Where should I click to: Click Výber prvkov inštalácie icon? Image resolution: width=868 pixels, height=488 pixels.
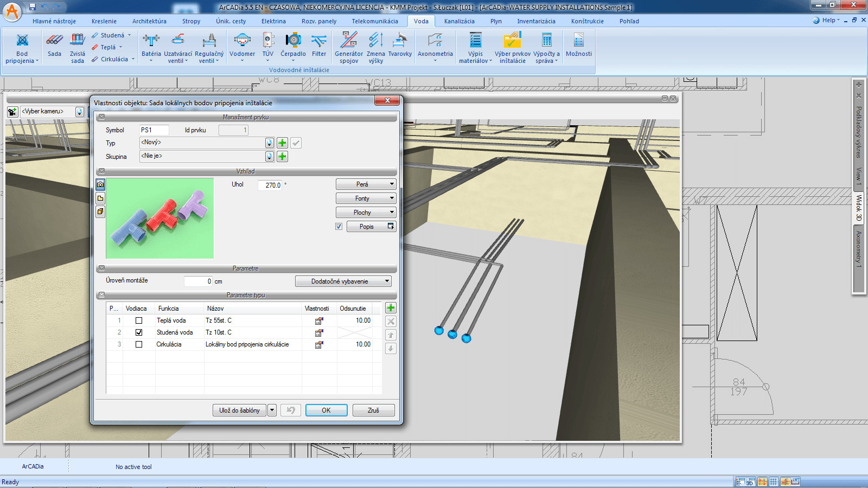pyautogui.click(x=513, y=40)
